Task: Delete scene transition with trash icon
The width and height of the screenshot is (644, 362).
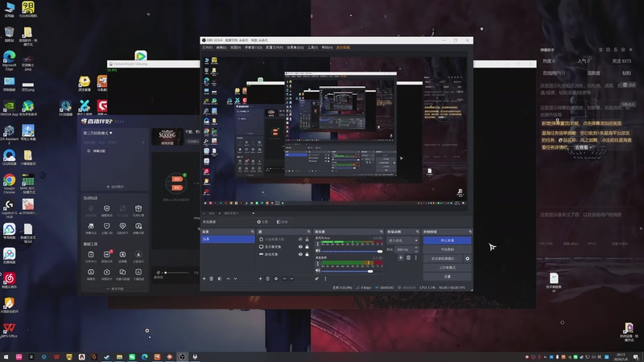Action: 408,257
